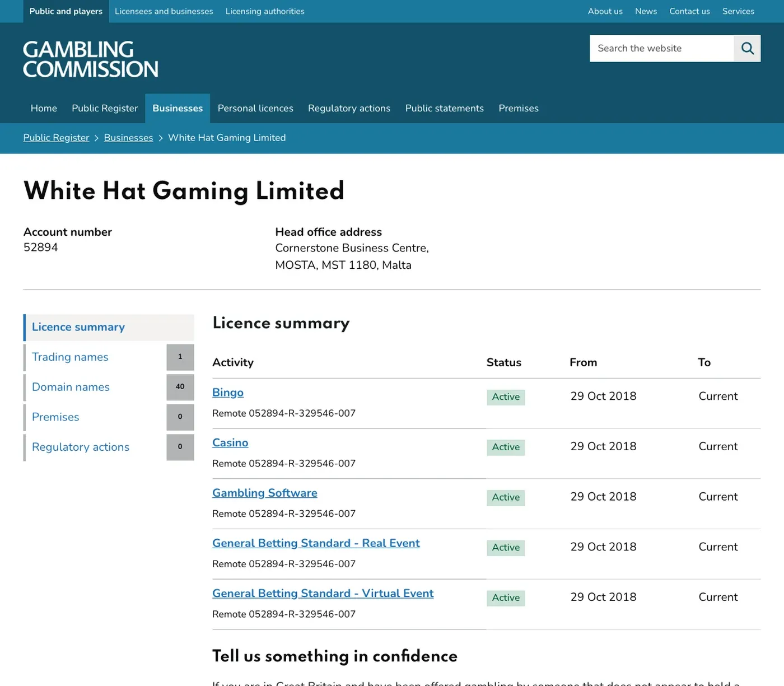Screen dimensions: 784x686
Task: Open the Gambling Software activity link
Action: tap(265, 493)
